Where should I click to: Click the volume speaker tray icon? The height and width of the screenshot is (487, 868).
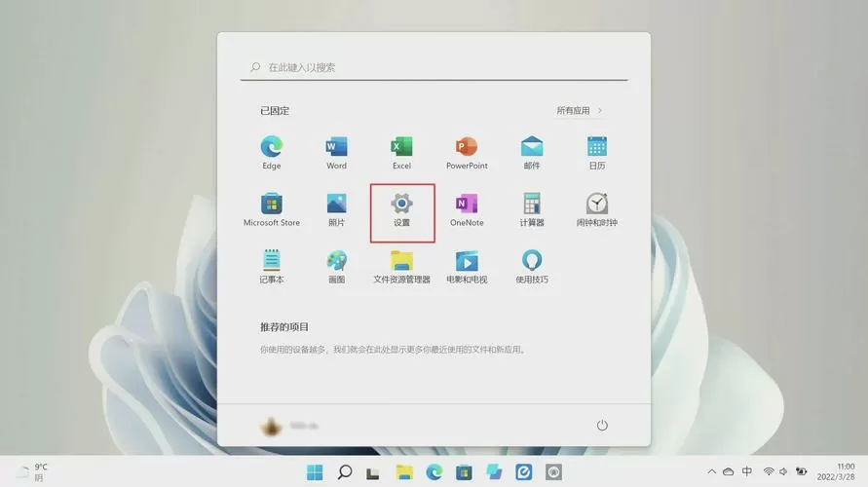(783, 471)
